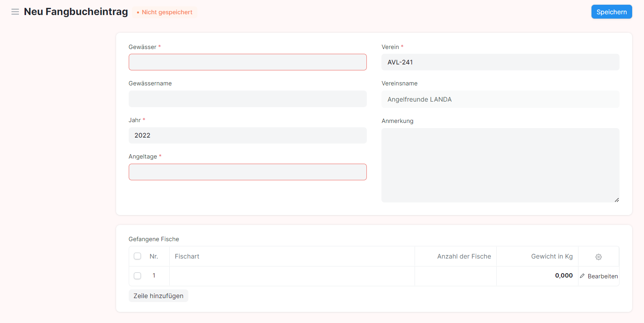Screen dimensions: 644x323
Task: Focus the Jahr field with 2022
Action: pyautogui.click(x=248, y=135)
